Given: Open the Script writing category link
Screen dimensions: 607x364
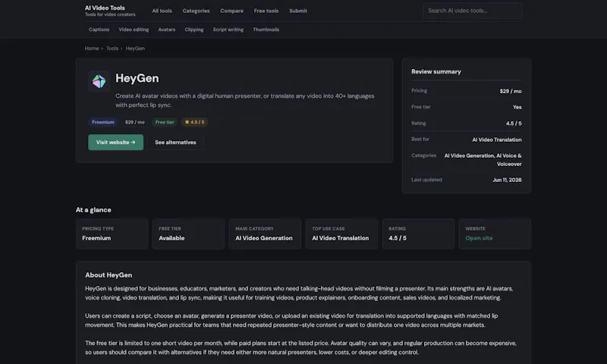Looking at the screenshot, I should [x=228, y=30].
